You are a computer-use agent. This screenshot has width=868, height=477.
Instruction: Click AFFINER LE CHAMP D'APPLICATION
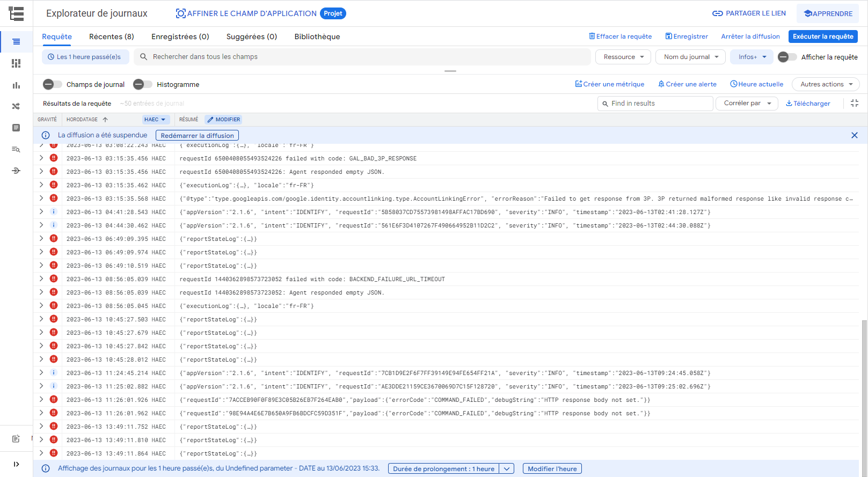click(x=246, y=13)
